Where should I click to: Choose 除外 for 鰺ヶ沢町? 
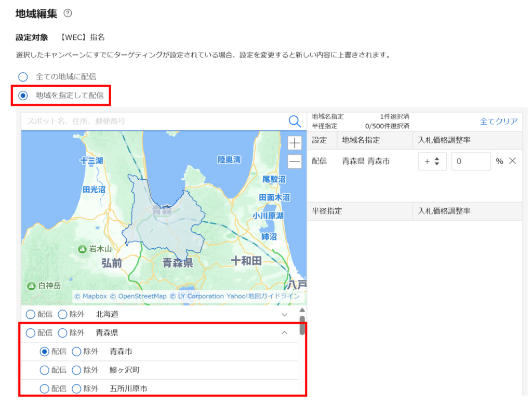(x=77, y=370)
